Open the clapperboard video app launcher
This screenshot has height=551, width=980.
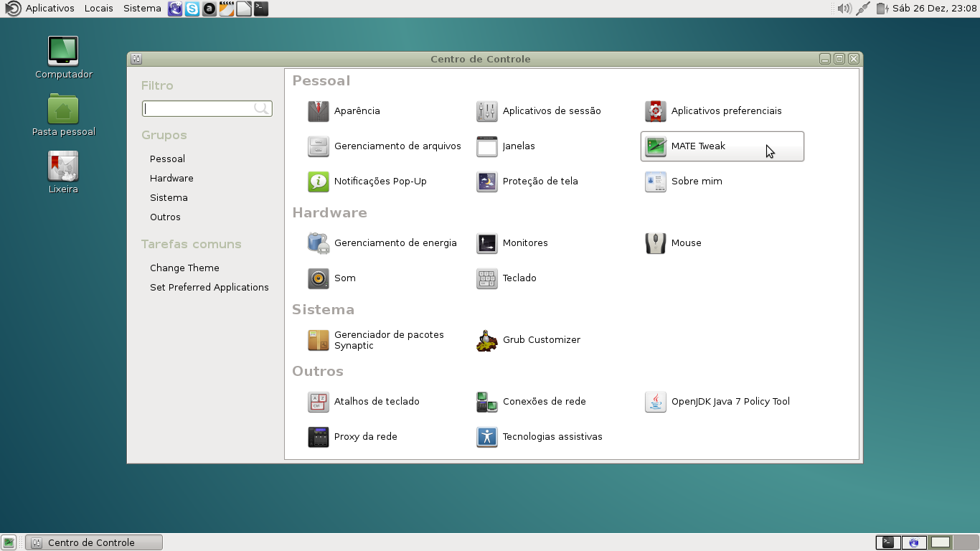point(227,9)
